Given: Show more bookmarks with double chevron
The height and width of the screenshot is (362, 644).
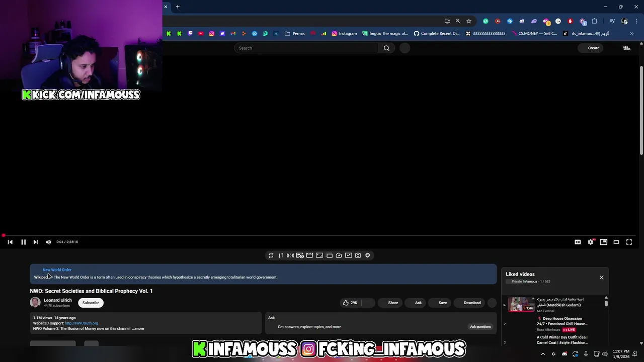Looking at the screenshot, I should pos(632,34).
